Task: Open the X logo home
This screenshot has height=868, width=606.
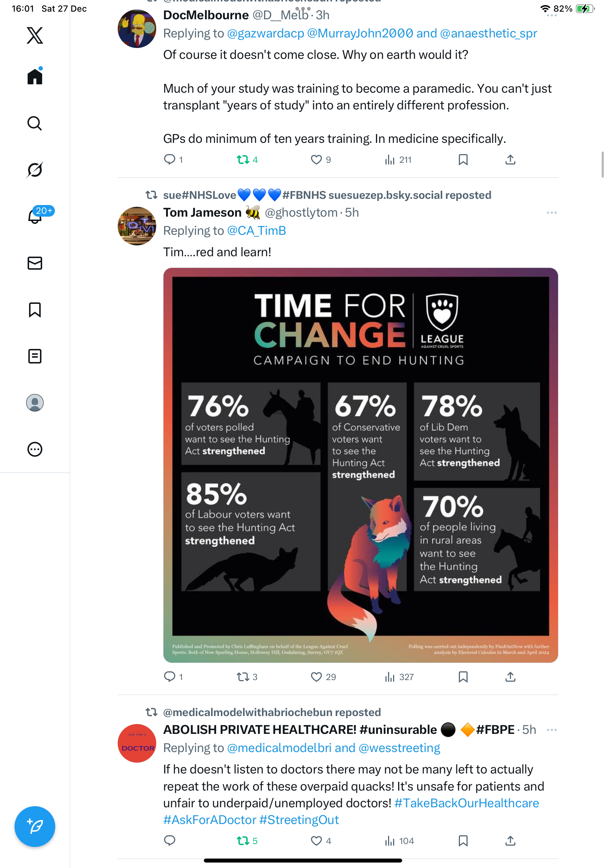Action: point(35,36)
